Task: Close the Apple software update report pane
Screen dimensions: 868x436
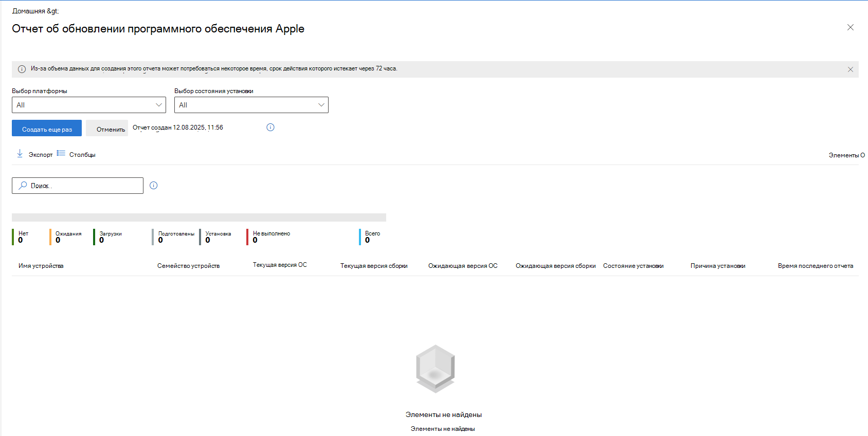Action: coord(851,27)
